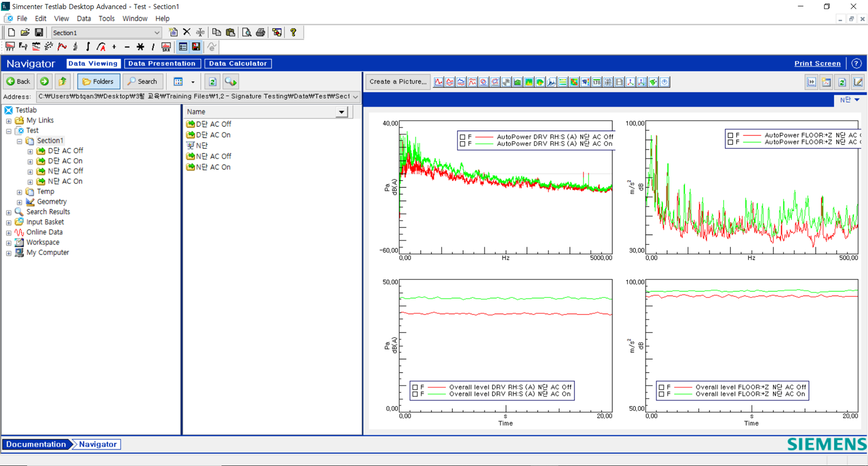868x466 pixels.
Task: Toggle checkbox for Overall level FLOOR:+Z AC On
Action: point(661,394)
